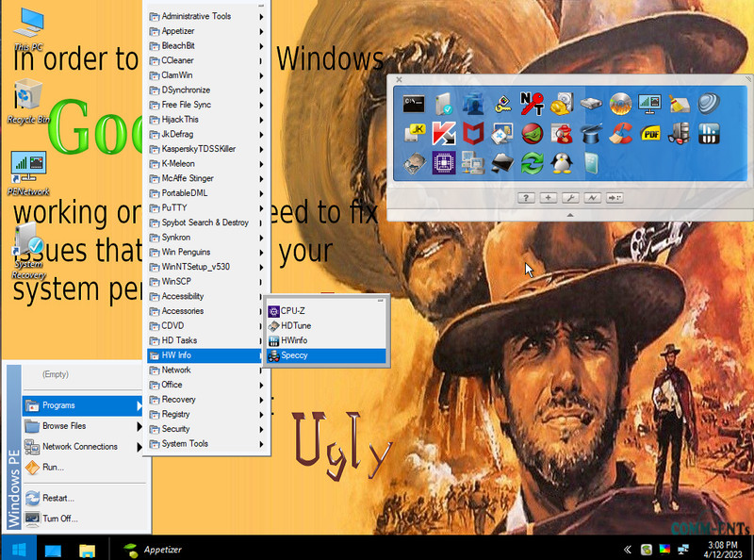Click the magician top hat icon

point(592,133)
